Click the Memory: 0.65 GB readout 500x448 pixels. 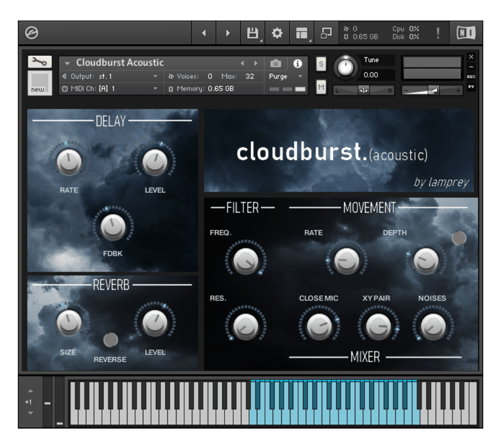[x=201, y=89]
